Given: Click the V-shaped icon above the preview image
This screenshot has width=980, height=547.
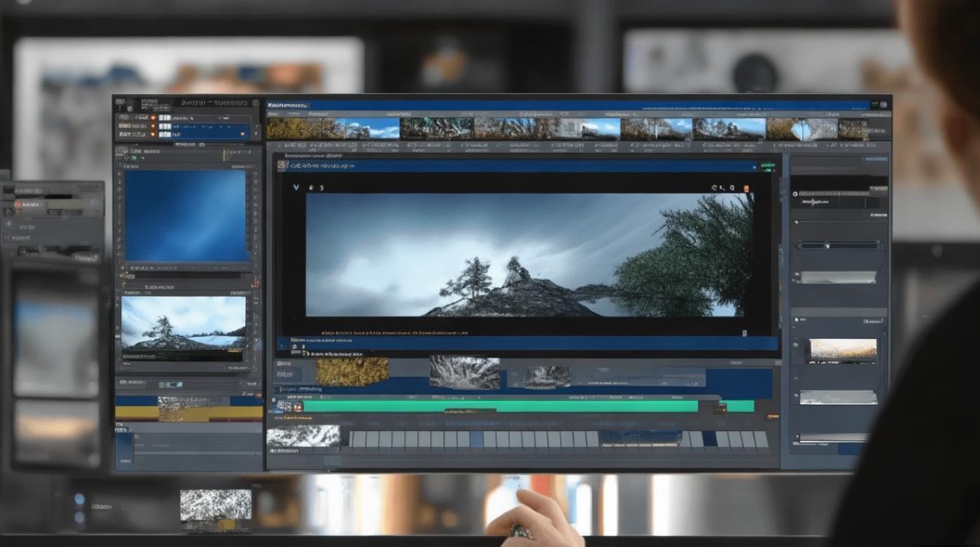Looking at the screenshot, I should [x=295, y=187].
